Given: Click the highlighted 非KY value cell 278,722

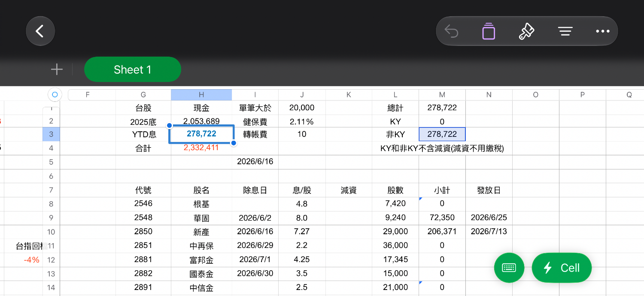Looking at the screenshot, I should coord(442,134).
